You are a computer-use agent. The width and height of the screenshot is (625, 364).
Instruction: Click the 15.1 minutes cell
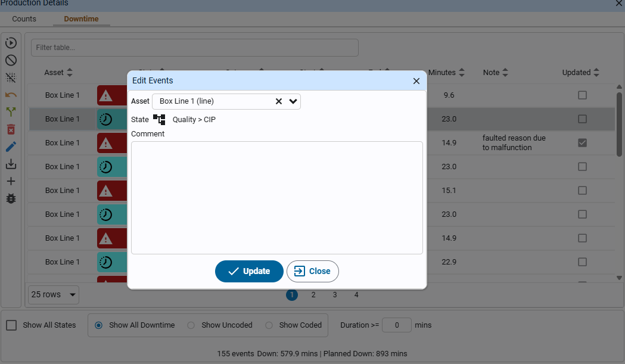tap(449, 191)
